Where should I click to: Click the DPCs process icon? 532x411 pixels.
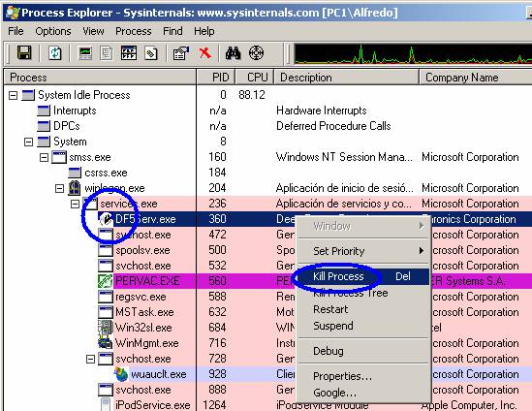click(x=44, y=126)
